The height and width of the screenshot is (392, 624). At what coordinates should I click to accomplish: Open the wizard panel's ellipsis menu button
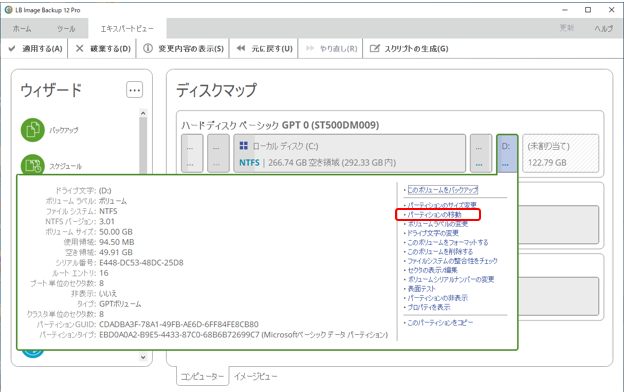point(135,90)
